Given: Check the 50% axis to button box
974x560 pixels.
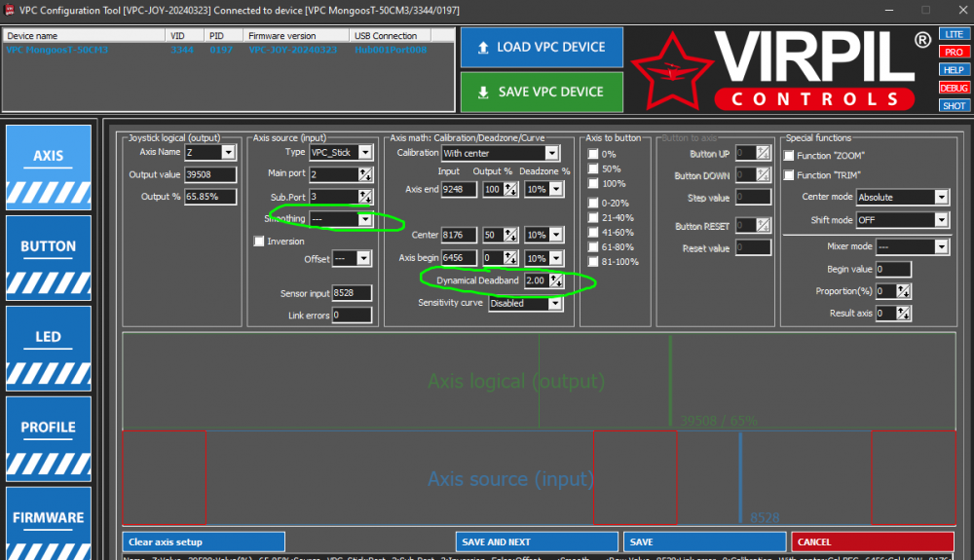Looking at the screenshot, I should (x=593, y=168).
